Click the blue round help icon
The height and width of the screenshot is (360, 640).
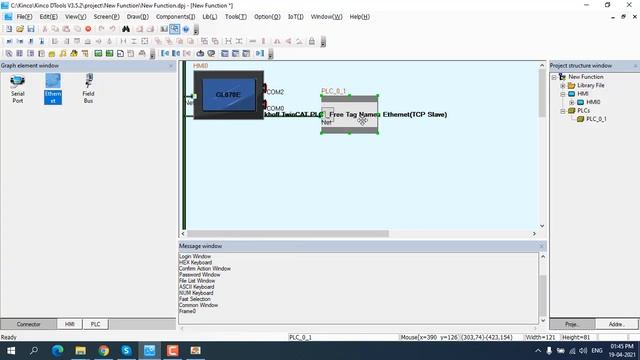pos(186,29)
